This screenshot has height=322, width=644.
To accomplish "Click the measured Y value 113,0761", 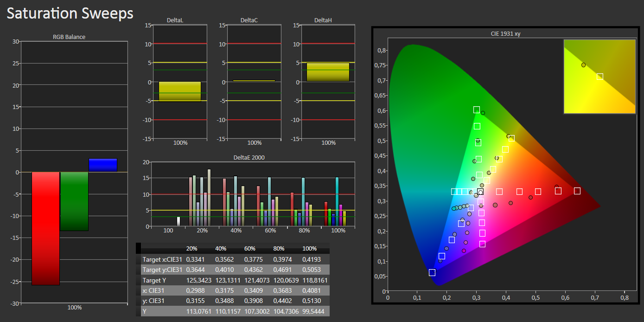I will coord(198,311).
